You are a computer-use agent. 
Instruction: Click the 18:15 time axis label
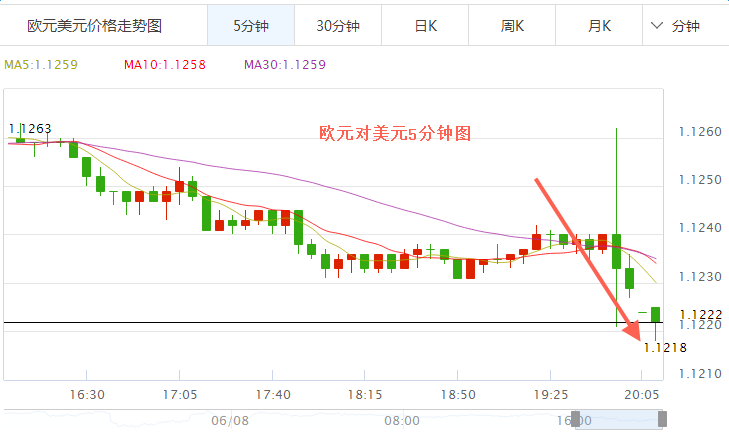365,395
